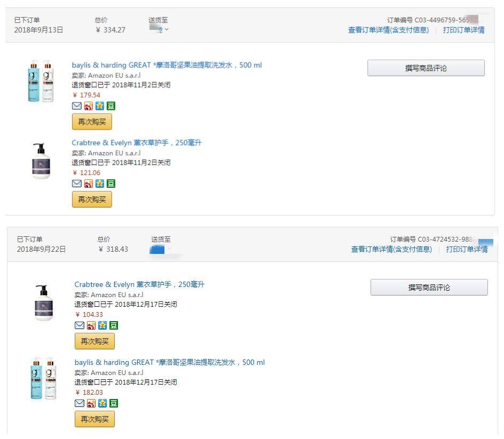Image resolution: width=504 pixels, height=439 pixels.
Task: Write product review for second order
Action: [429, 288]
